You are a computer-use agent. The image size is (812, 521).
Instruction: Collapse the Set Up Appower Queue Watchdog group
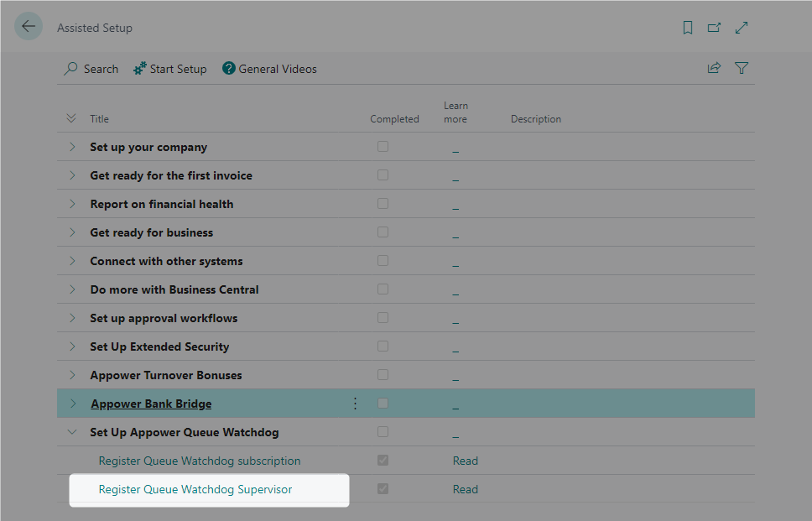click(x=72, y=431)
